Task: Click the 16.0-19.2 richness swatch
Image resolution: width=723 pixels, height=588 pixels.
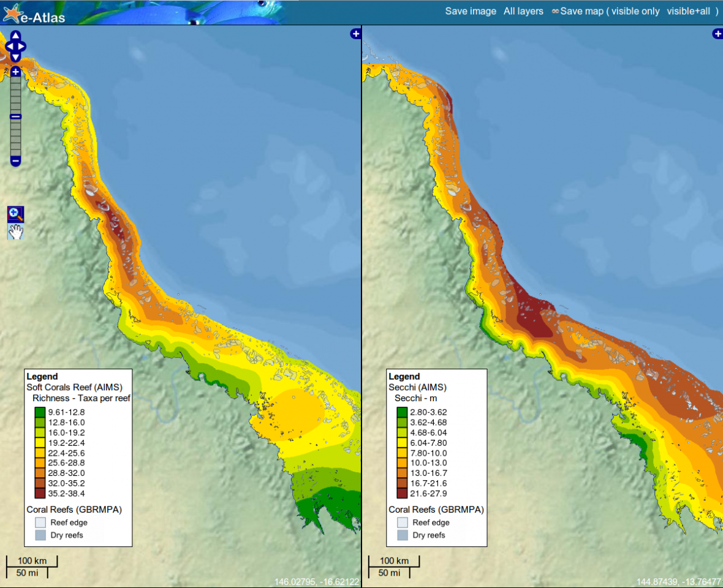Action: point(40,432)
